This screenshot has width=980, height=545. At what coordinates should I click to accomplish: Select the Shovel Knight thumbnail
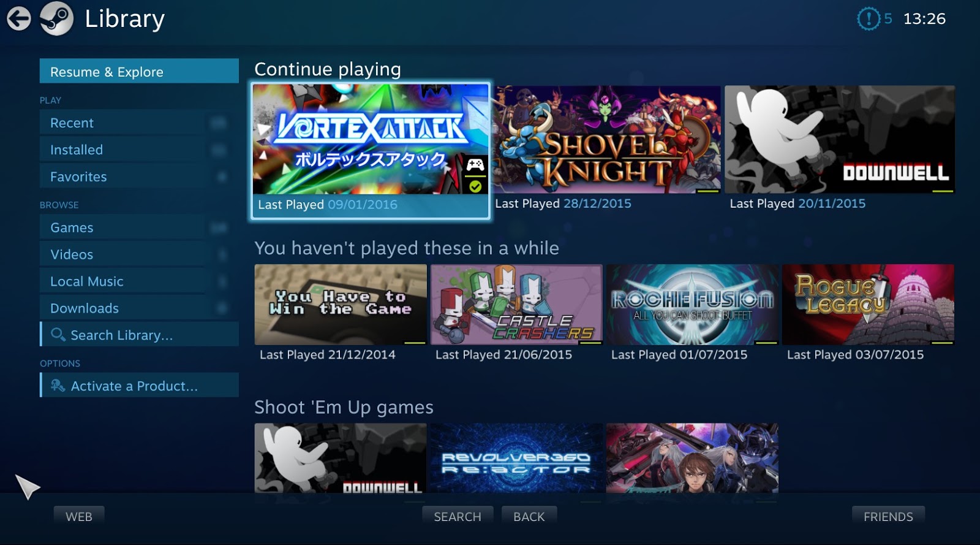pyautogui.click(x=608, y=139)
